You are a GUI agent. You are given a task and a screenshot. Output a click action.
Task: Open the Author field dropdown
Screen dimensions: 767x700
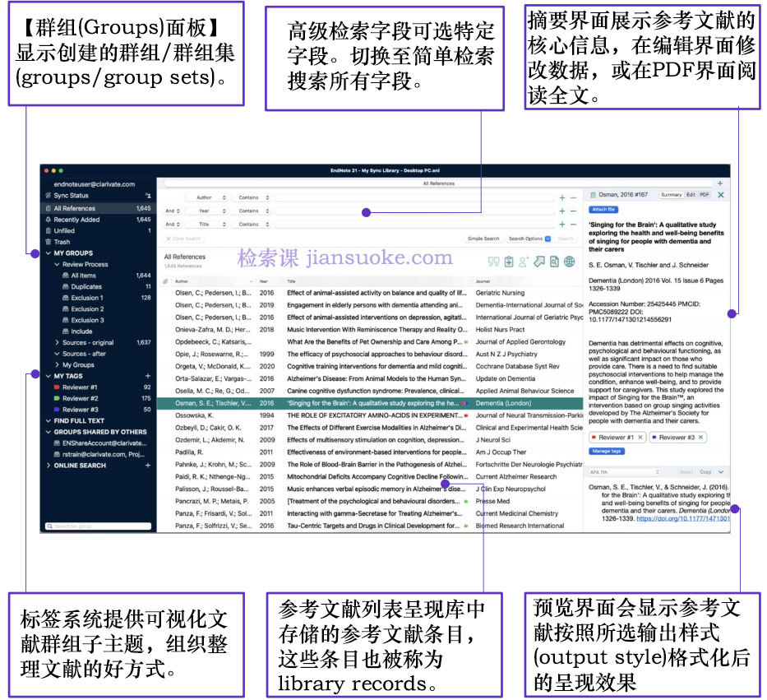coord(206,197)
